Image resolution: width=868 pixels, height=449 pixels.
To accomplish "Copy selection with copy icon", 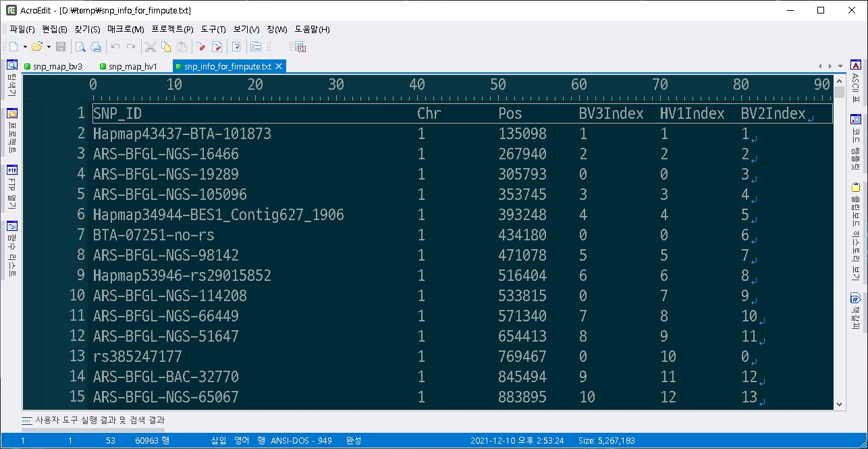I will [x=166, y=47].
